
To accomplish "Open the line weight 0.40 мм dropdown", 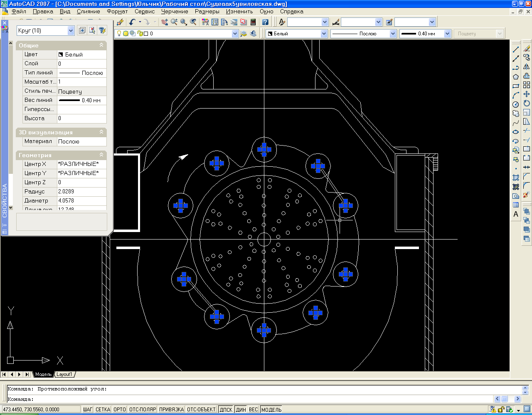I will (x=447, y=34).
